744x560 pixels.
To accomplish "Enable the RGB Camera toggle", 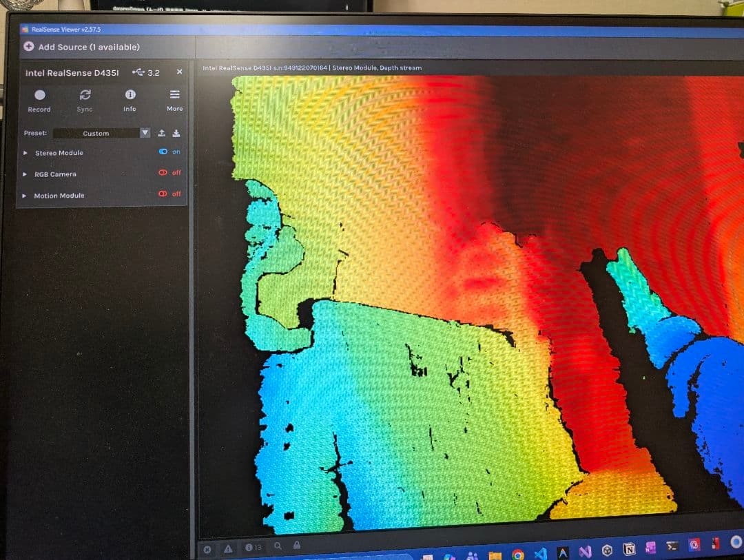I will click(x=163, y=173).
